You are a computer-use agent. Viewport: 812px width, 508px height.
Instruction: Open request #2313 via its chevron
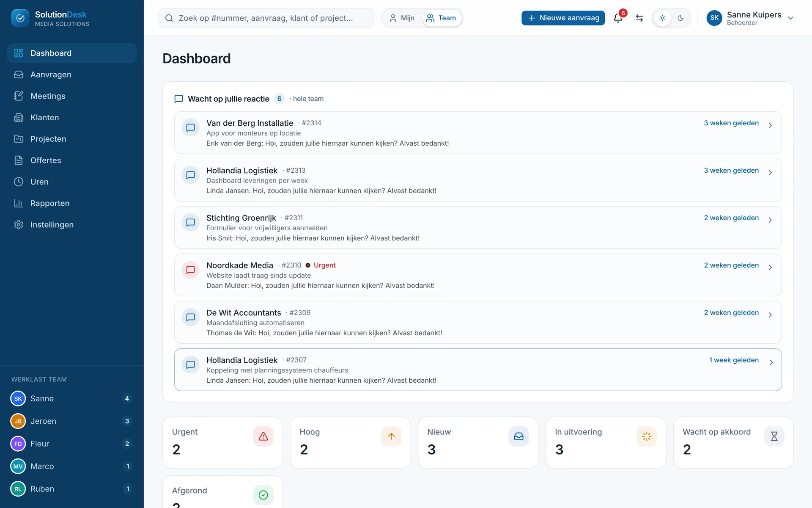click(770, 173)
